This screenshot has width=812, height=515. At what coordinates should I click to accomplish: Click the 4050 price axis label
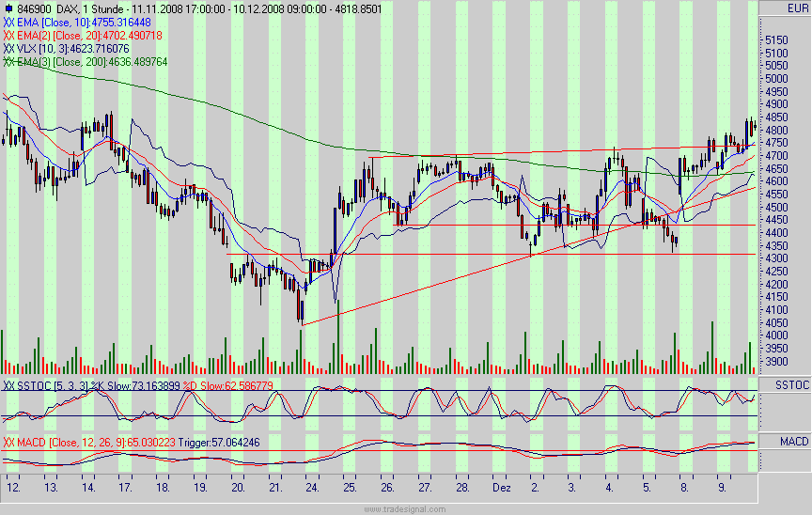click(x=775, y=323)
